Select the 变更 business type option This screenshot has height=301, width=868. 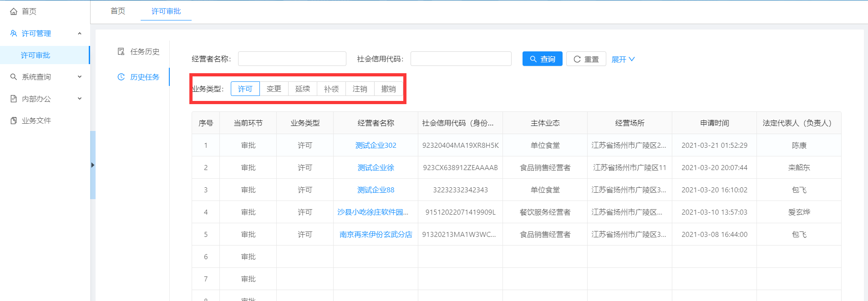[x=274, y=89]
